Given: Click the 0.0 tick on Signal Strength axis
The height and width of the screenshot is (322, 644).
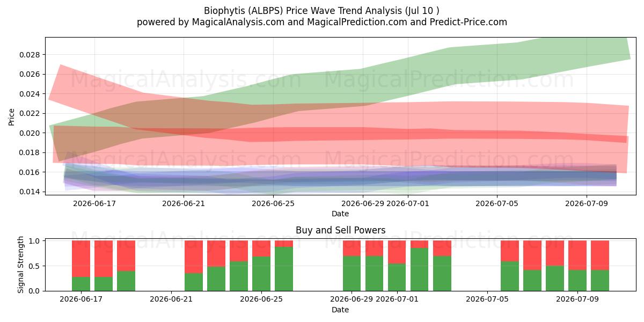Looking at the screenshot, I should click(35, 291).
